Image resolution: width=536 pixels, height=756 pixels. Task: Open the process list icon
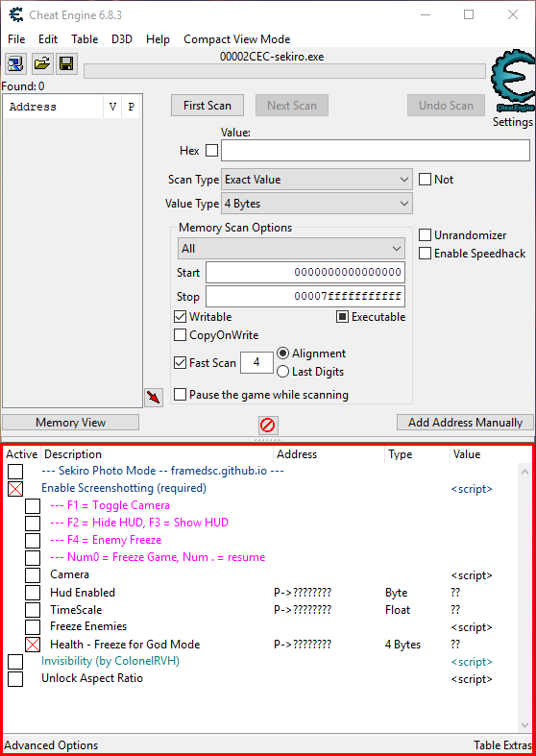point(15,63)
